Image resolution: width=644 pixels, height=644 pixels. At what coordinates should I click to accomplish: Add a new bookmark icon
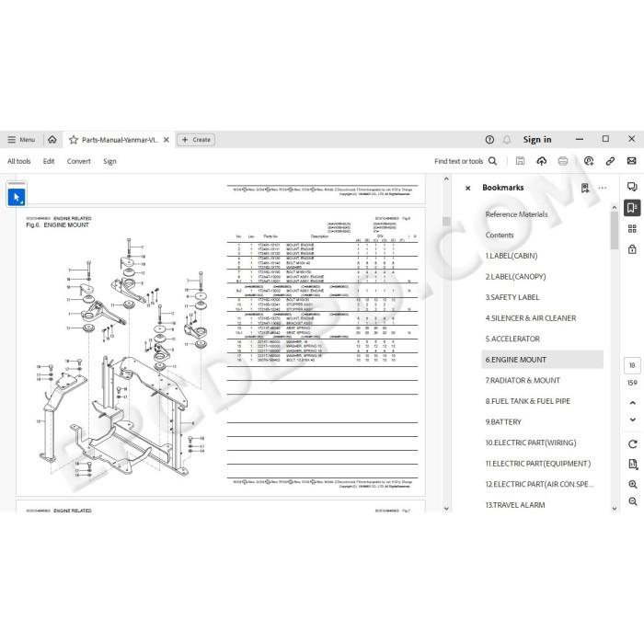[585, 188]
